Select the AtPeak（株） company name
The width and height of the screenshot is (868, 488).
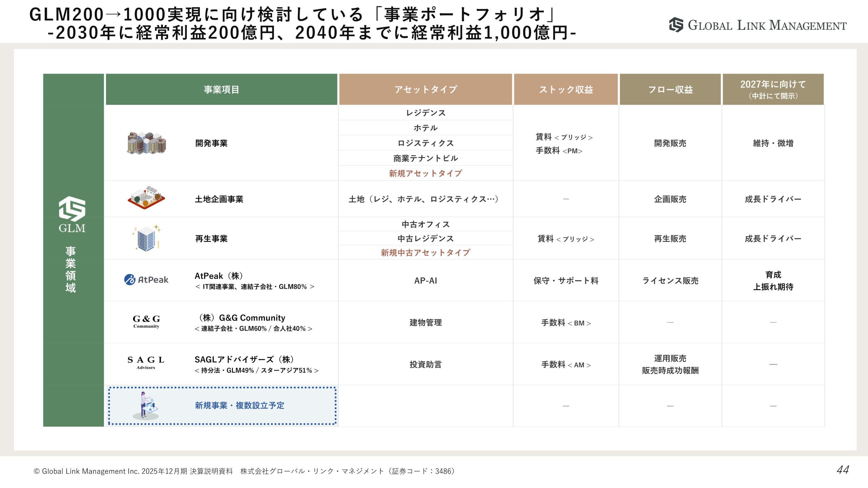pos(219,276)
